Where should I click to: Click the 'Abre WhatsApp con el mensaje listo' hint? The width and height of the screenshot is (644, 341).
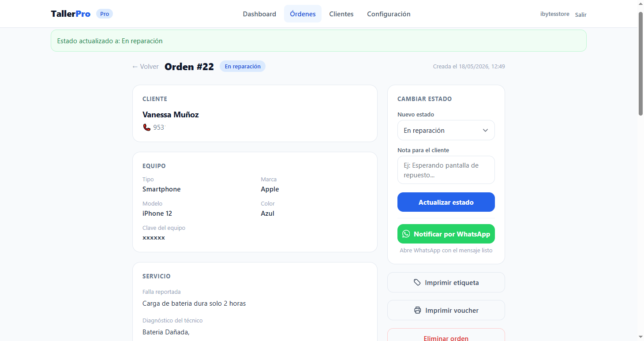446,251
